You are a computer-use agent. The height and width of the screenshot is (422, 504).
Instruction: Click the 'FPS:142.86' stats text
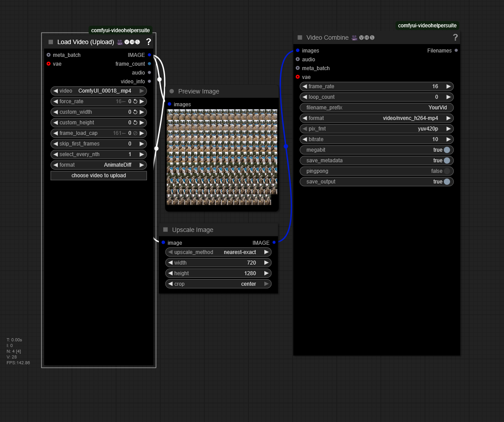point(18,362)
